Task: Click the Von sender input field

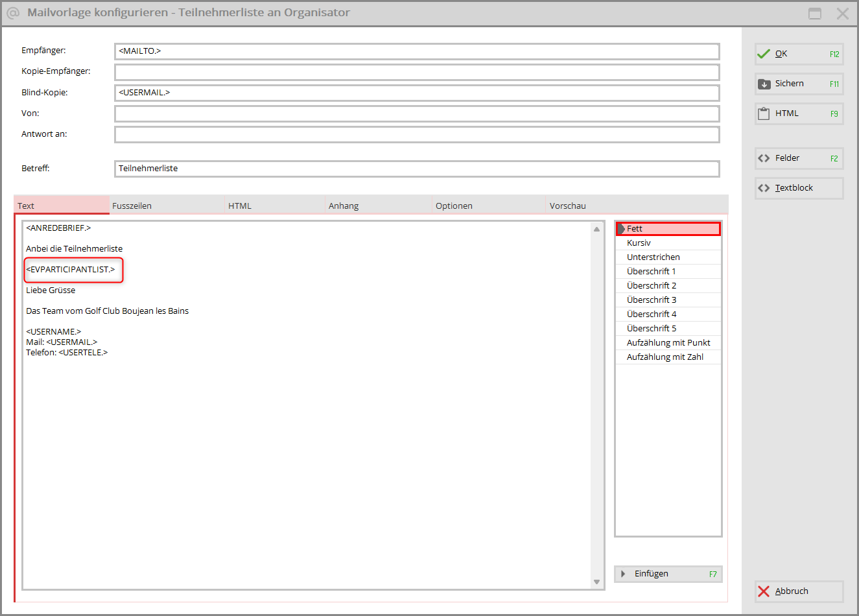Action: [x=417, y=113]
